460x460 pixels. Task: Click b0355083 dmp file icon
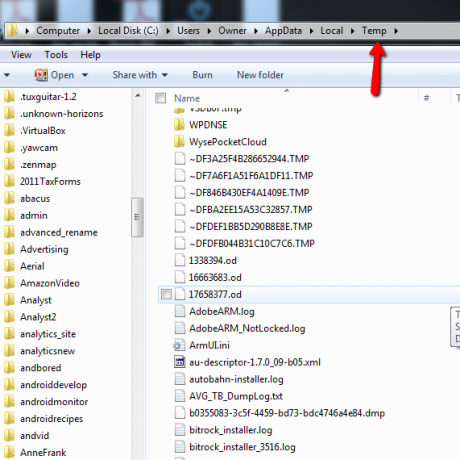click(x=180, y=413)
